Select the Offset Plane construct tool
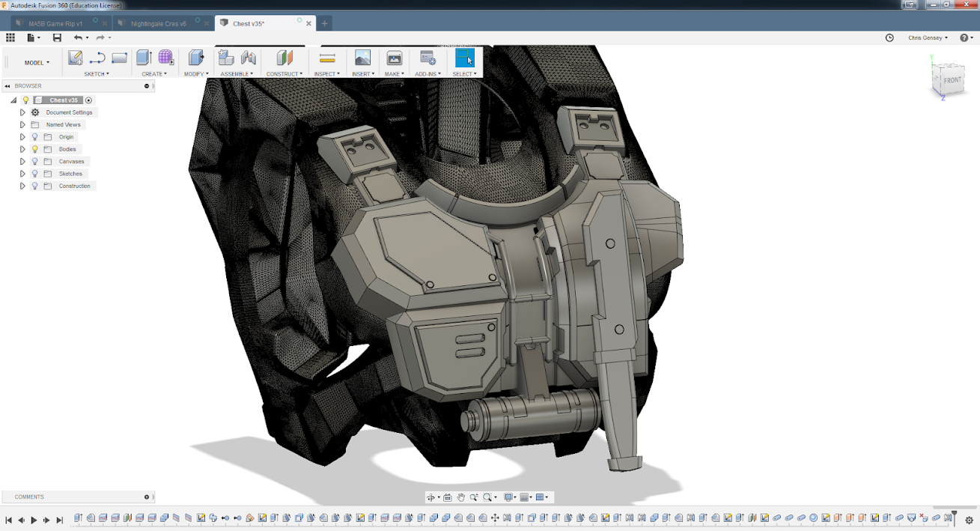This screenshot has width=980, height=531. (x=284, y=58)
